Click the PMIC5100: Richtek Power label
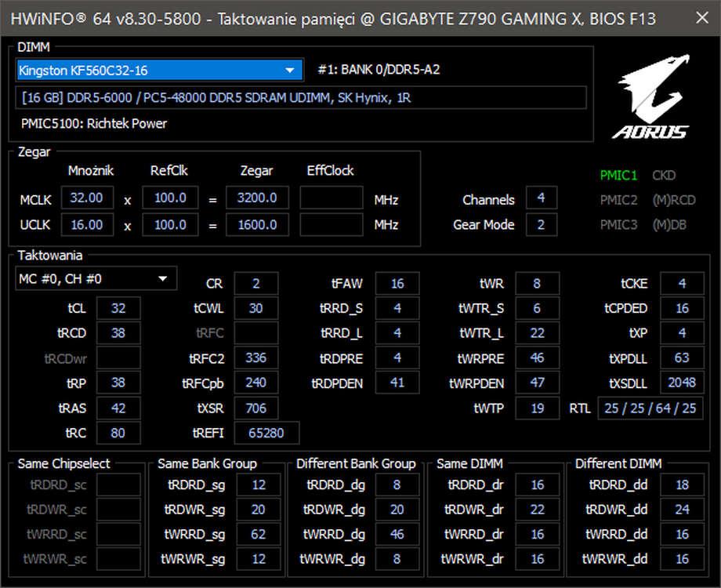Image resolution: width=721 pixels, height=588 pixels. pyautogui.click(x=94, y=123)
